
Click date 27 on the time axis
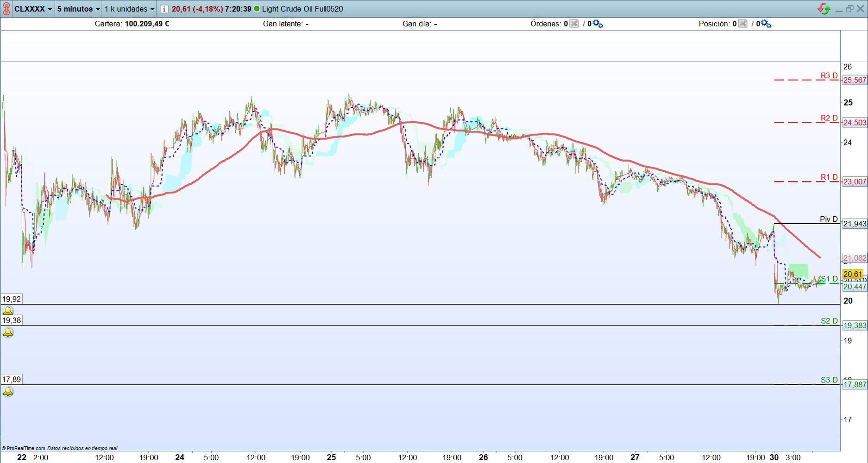(x=635, y=457)
